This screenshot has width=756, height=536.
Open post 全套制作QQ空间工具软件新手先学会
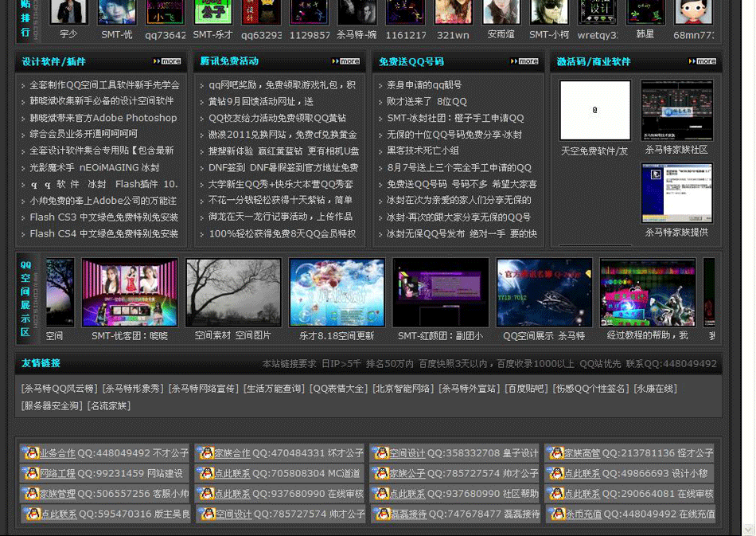point(104,85)
